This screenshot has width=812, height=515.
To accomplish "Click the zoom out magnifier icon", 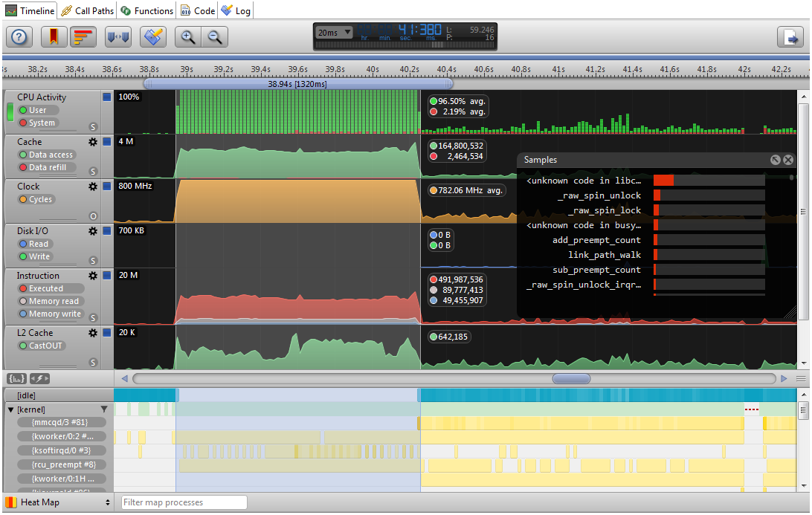I will tap(215, 36).
